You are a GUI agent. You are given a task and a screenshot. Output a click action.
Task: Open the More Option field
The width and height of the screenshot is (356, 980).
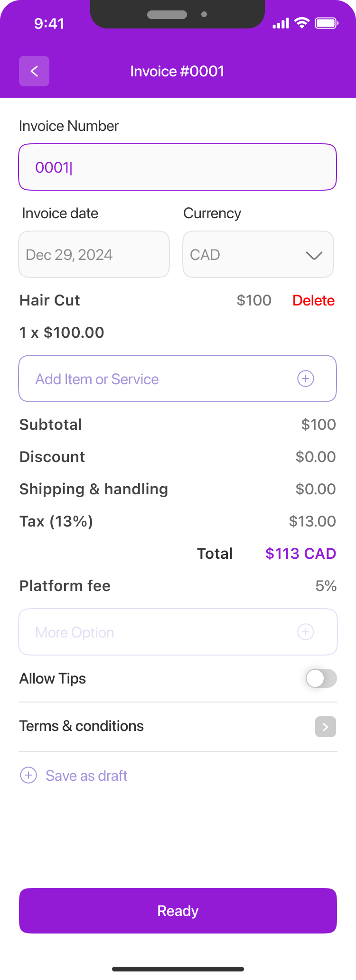178,632
